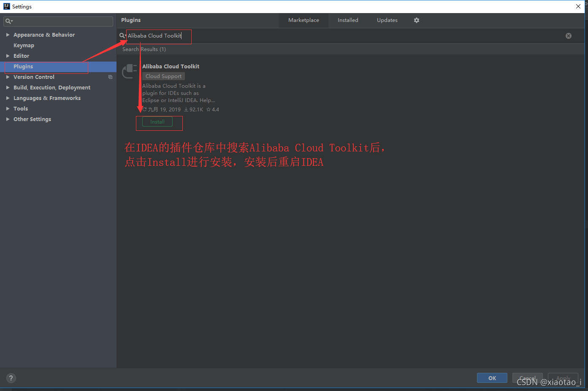Switch to the Marketplace tab

pos(303,20)
